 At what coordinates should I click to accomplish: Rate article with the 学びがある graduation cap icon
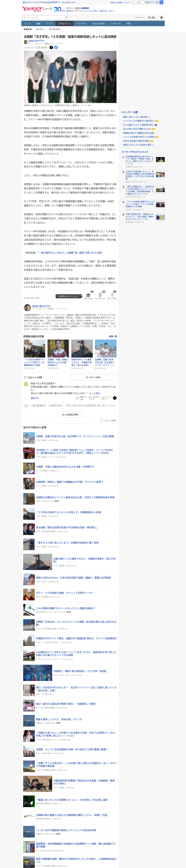pos(89,295)
